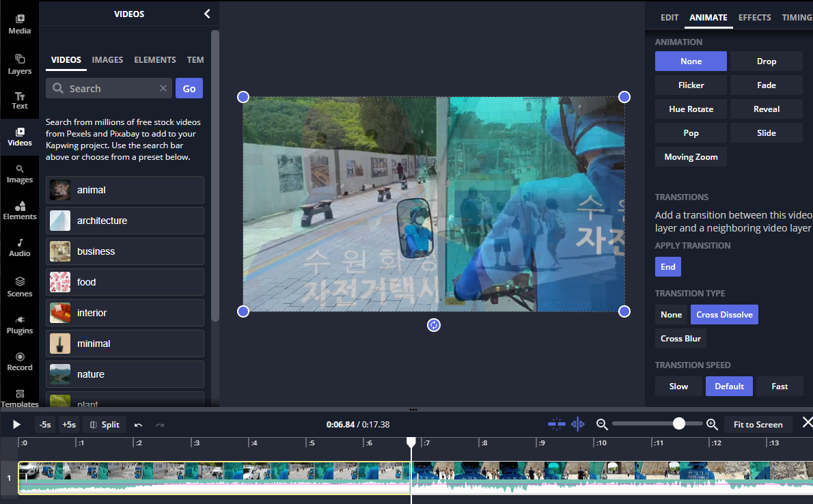813x504 pixels.
Task: Click the Go search button
Action: tap(189, 87)
